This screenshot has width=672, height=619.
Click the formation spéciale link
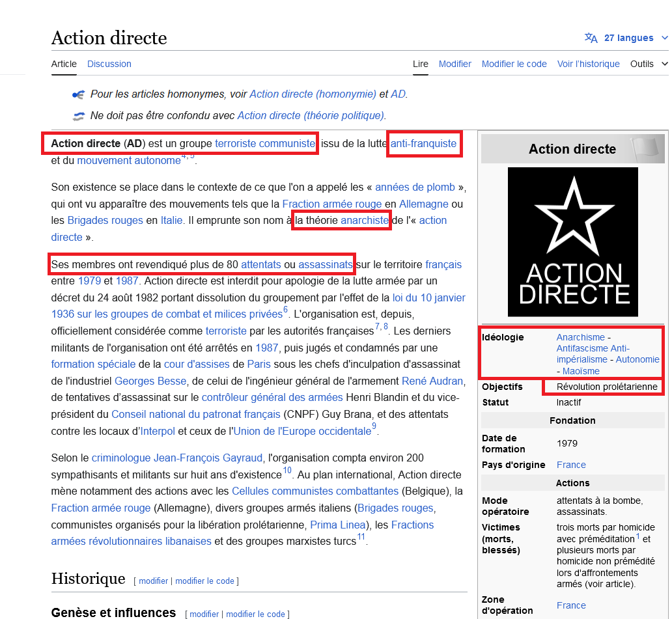(x=93, y=364)
